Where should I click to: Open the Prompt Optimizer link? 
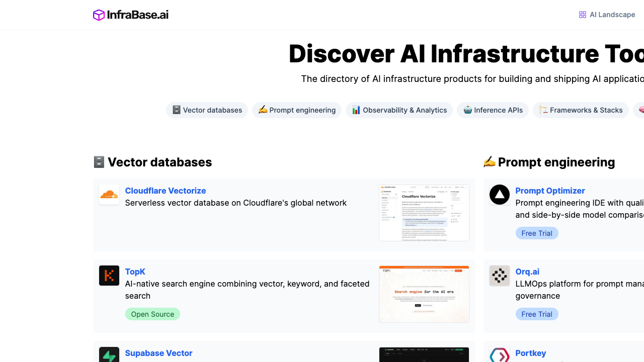550,191
